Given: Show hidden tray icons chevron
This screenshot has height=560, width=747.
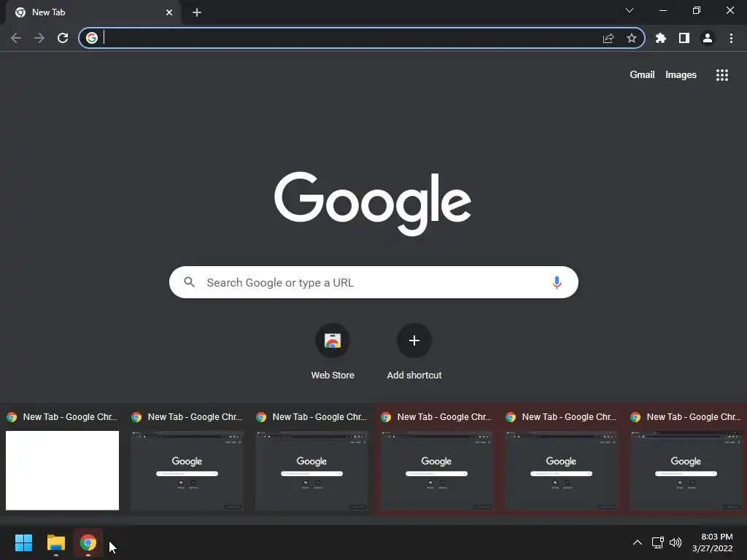Looking at the screenshot, I should [637, 542].
